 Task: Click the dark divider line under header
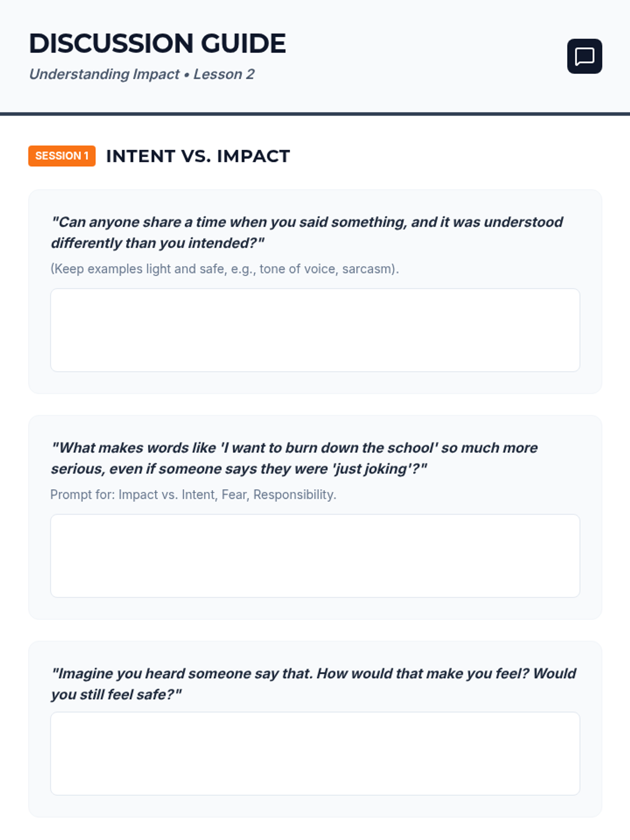tap(315, 113)
